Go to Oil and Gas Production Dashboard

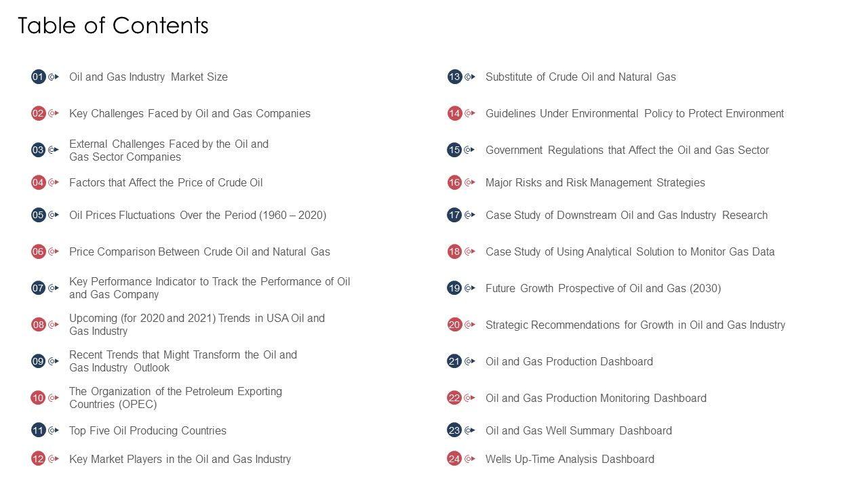569,361
